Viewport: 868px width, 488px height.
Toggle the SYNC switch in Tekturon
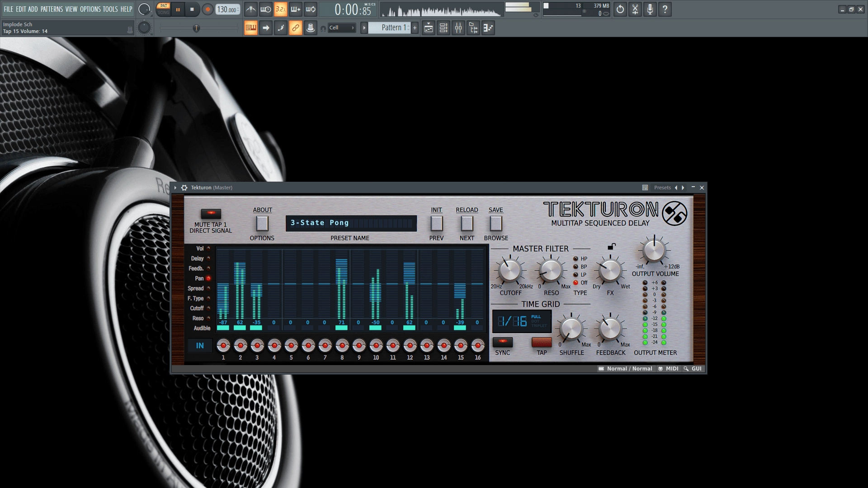pos(503,342)
